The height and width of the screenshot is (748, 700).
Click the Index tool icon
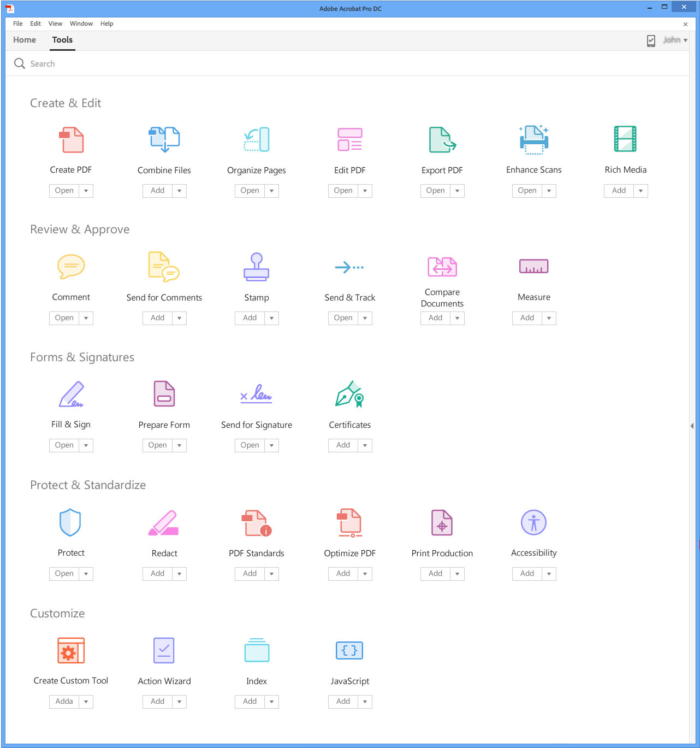click(x=257, y=650)
